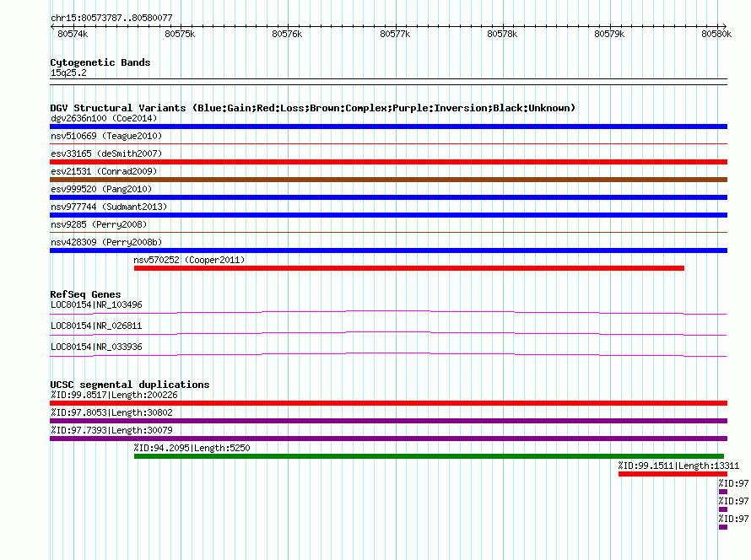The image size is (751, 560).
Task: Click the purple %ID:97.7393 Length:30079 bar
Action: [x=388, y=439]
